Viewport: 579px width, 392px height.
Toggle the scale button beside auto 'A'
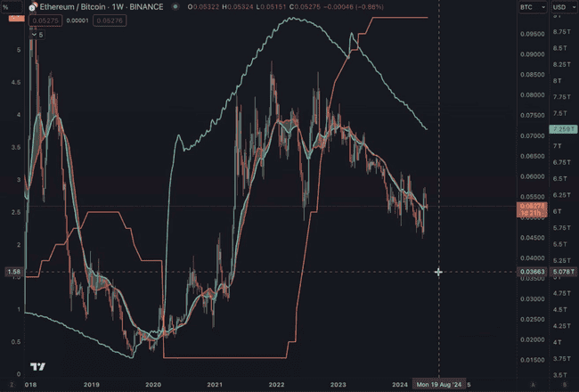pyautogui.click(x=566, y=385)
